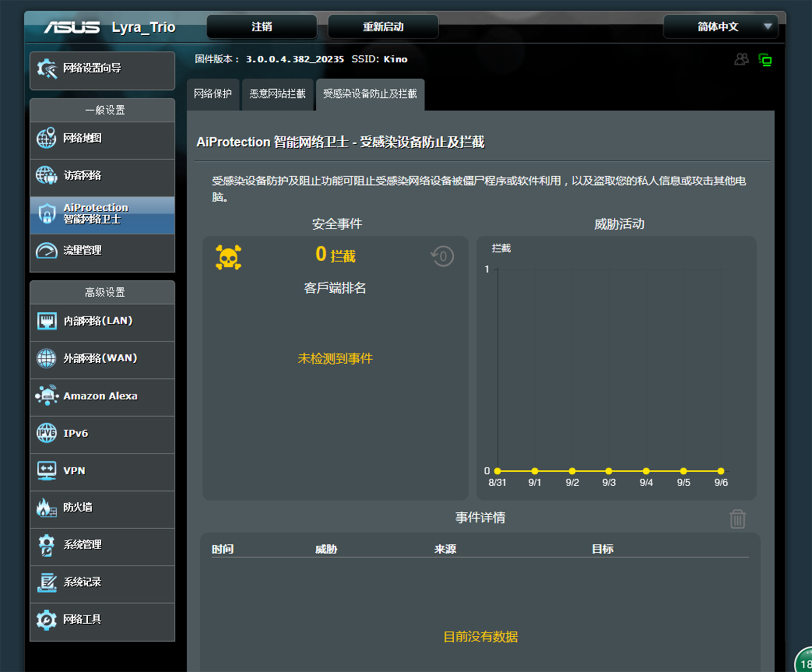Viewport: 812px width, 672px height.
Task: Switch to the 网络保护 tab
Action: click(213, 94)
